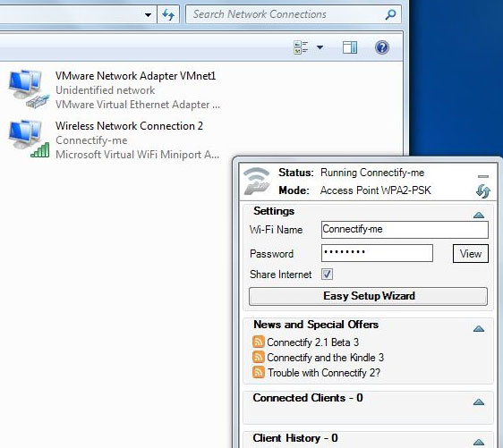
Task: Click the Wi-Fi Name input field
Action: pos(405,230)
